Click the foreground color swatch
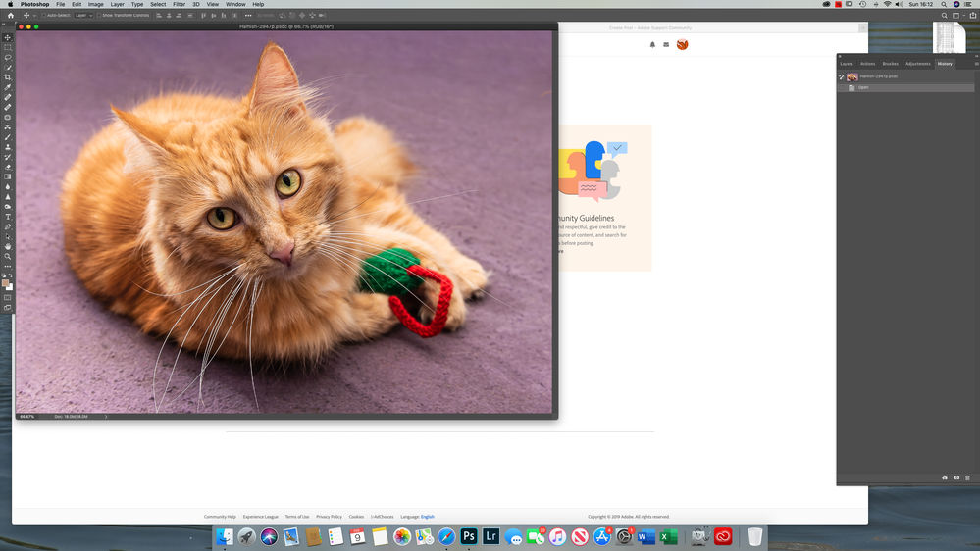The image size is (980, 551). pos(5,283)
